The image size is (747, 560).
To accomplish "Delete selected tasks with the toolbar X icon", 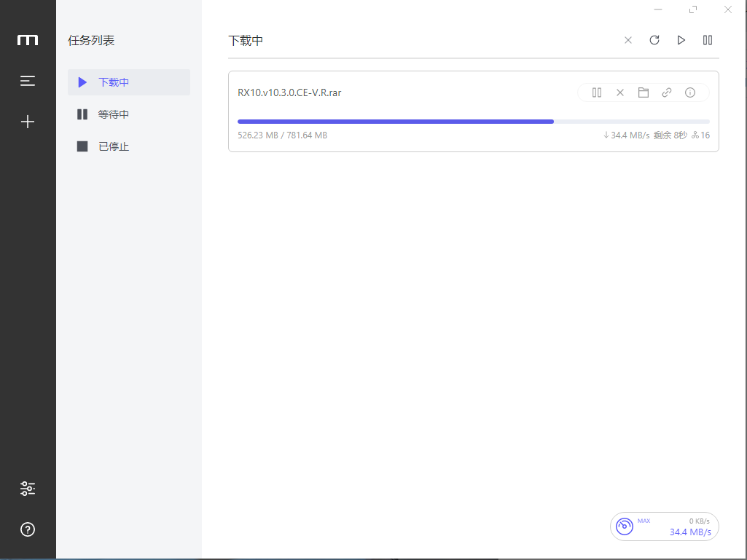I will [627, 40].
